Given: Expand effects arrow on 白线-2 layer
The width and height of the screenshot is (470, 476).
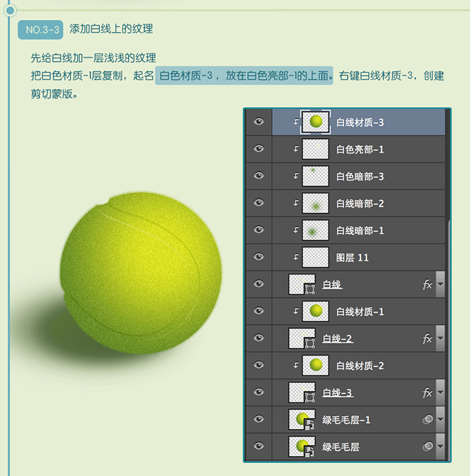Looking at the screenshot, I should [x=440, y=338].
